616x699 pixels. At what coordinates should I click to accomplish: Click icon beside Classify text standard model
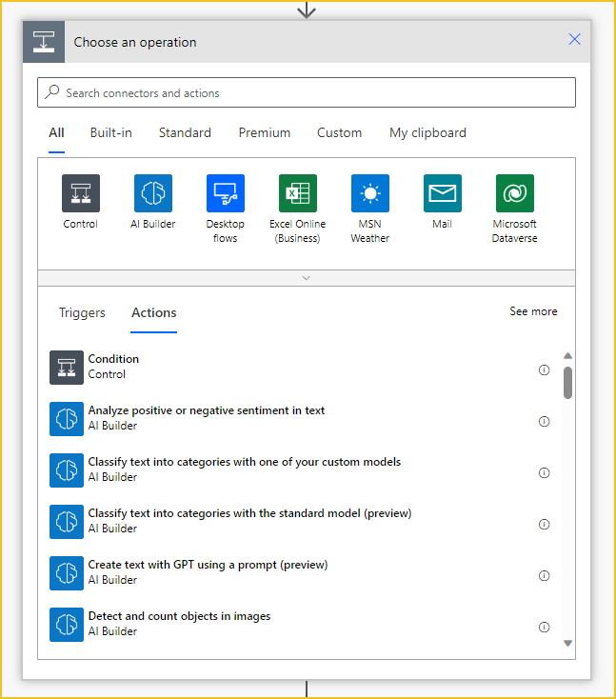(67, 522)
